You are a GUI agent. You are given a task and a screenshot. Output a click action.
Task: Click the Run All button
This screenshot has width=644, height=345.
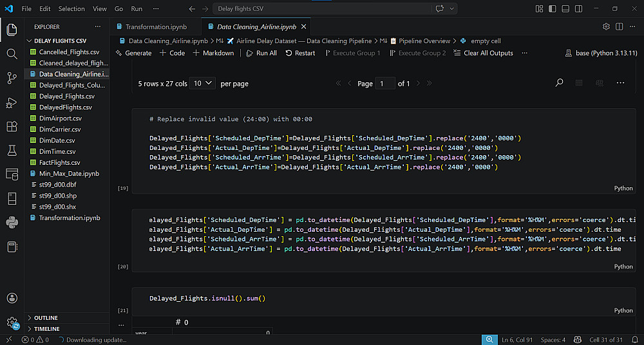[261, 53]
